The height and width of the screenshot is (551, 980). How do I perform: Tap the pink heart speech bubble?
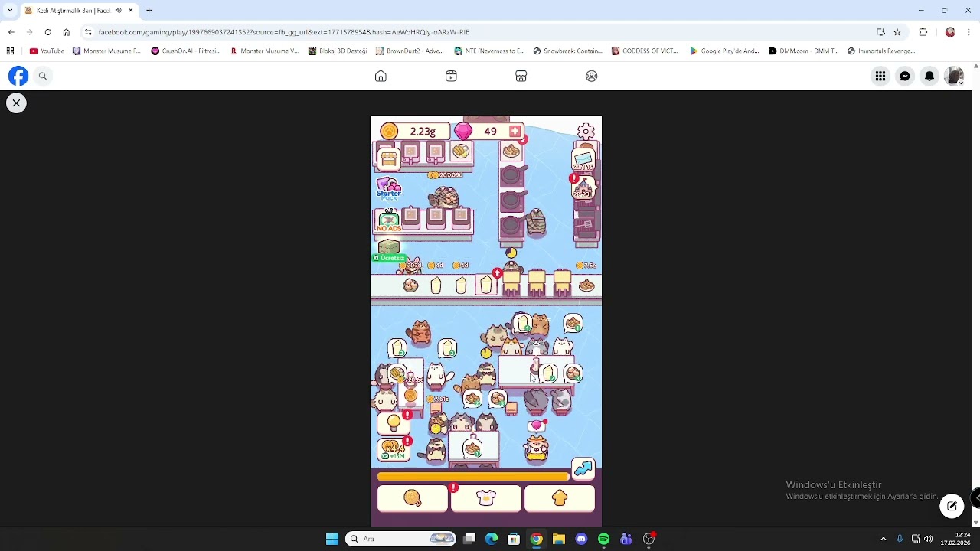click(x=537, y=425)
